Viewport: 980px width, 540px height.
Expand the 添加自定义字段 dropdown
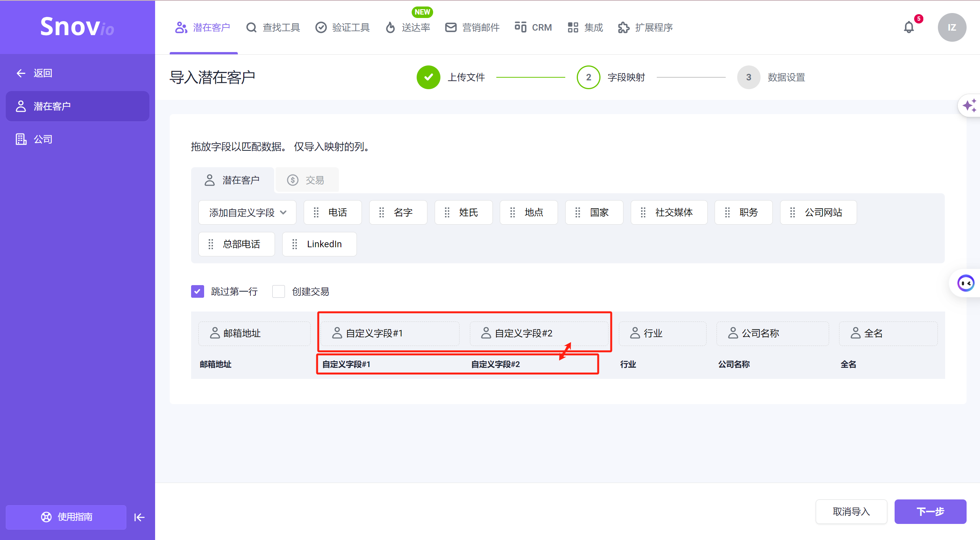click(x=247, y=212)
